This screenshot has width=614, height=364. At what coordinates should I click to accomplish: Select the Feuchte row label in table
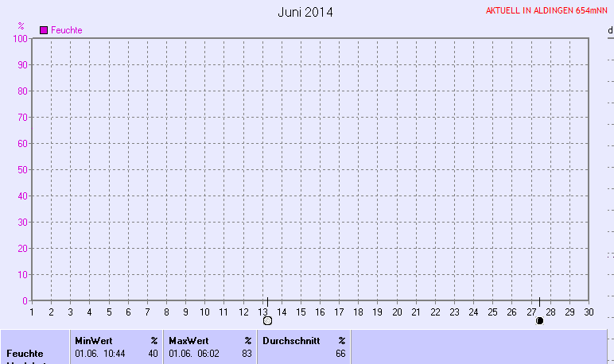[25, 353]
